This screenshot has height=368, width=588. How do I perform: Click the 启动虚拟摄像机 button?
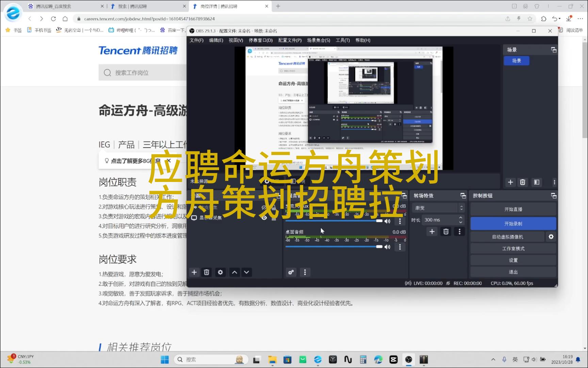click(507, 237)
